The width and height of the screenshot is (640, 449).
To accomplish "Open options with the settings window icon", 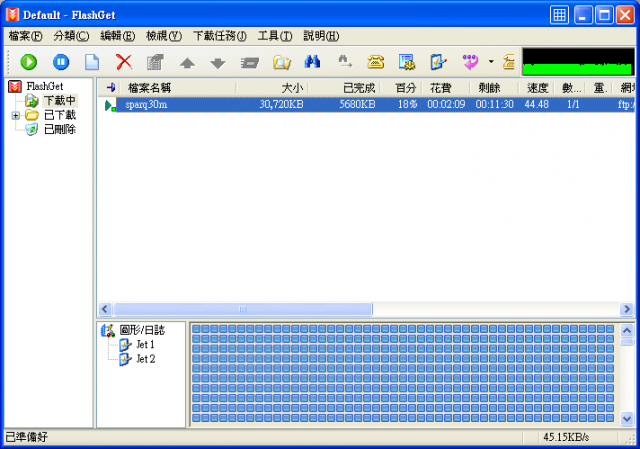I will 407,62.
